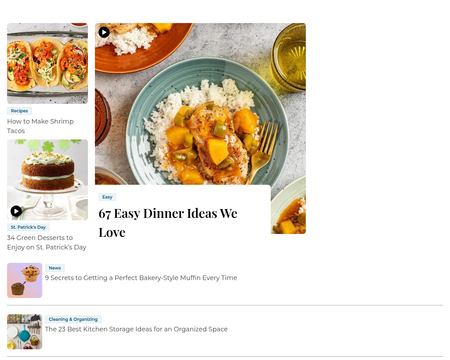This screenshot has width=450, height=360.
Task: Open 34 Green Desserts article link
Action: point(47,242)
